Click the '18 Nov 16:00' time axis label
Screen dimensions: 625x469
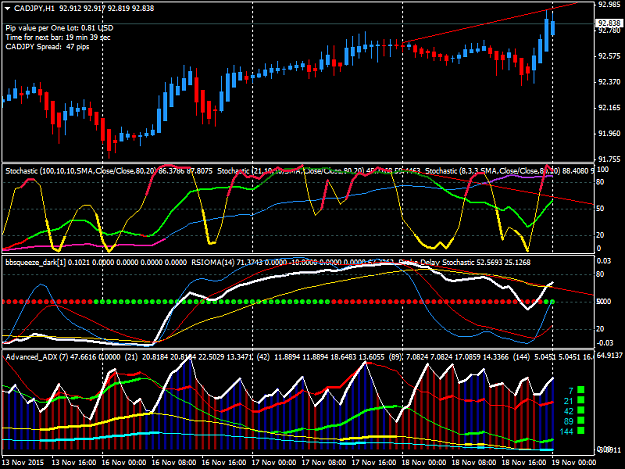coord(524,463)
